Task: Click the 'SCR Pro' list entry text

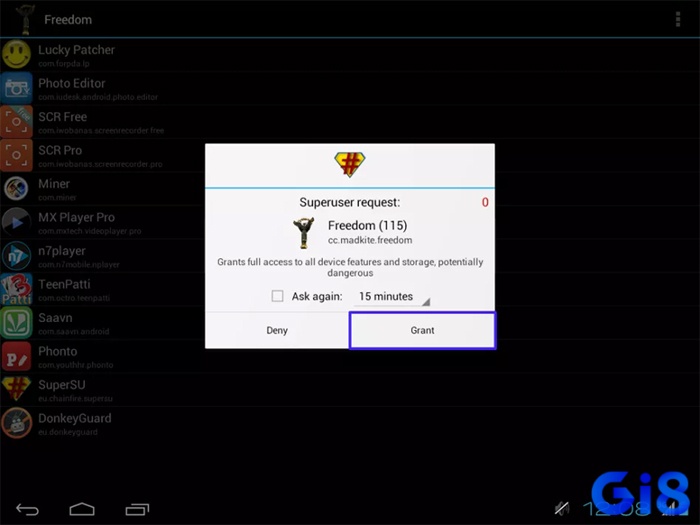Action: pos(60,150)
